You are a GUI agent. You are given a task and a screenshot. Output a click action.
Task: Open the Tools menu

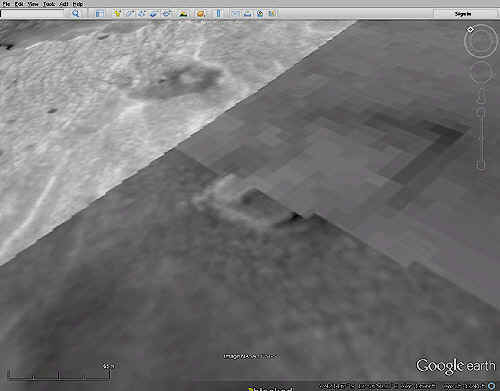click(49, 4)
